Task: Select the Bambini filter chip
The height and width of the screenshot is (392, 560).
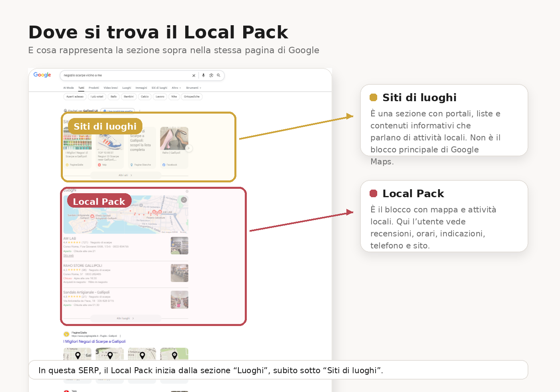Action: pos(129,96)
